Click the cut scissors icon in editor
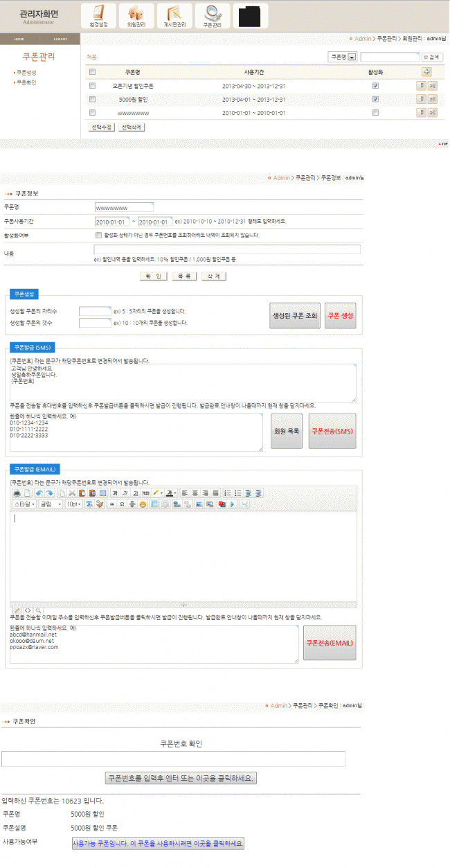Viewport: 450px width, 868px height. 72,493
